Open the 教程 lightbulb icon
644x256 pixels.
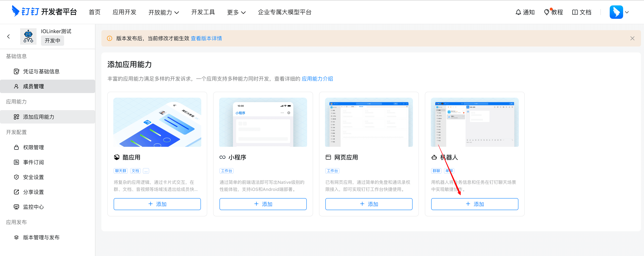click(547, 12)
